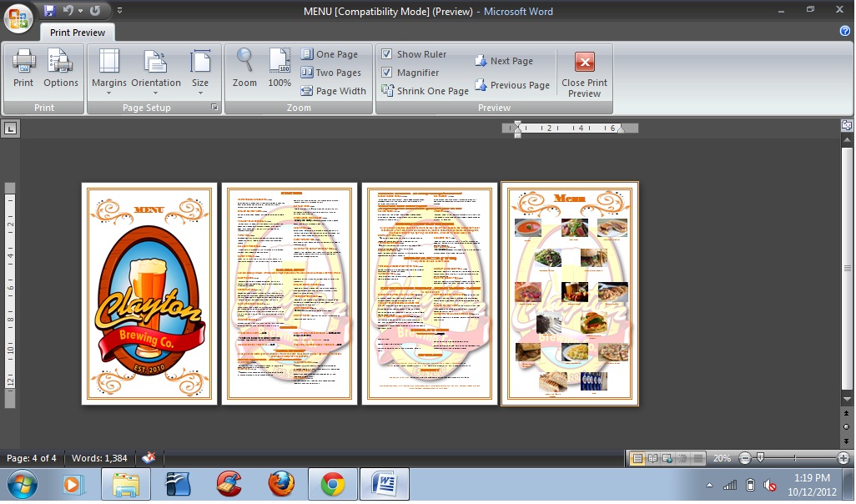
Task: Open the print Options dialog
Action: (60, 68)
